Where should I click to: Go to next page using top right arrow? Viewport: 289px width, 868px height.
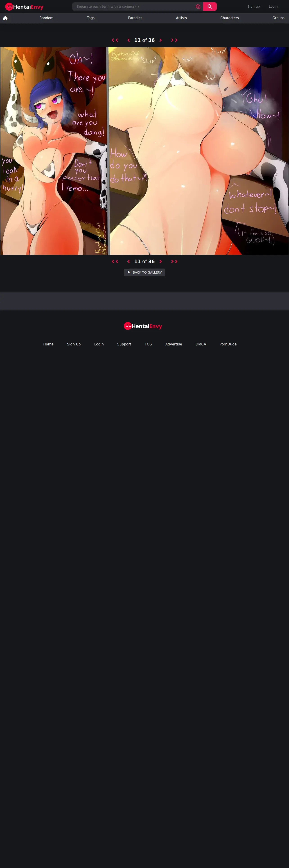(x=160, y=40)
